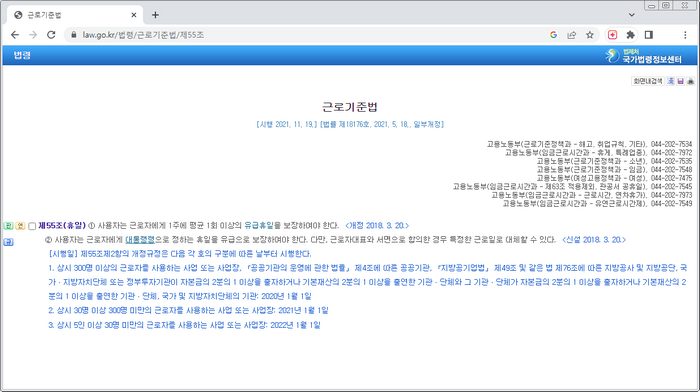Screen dimensions: 700x392
Task: Click item 1 about 상시 300명 이상
Action: [367, 282]
